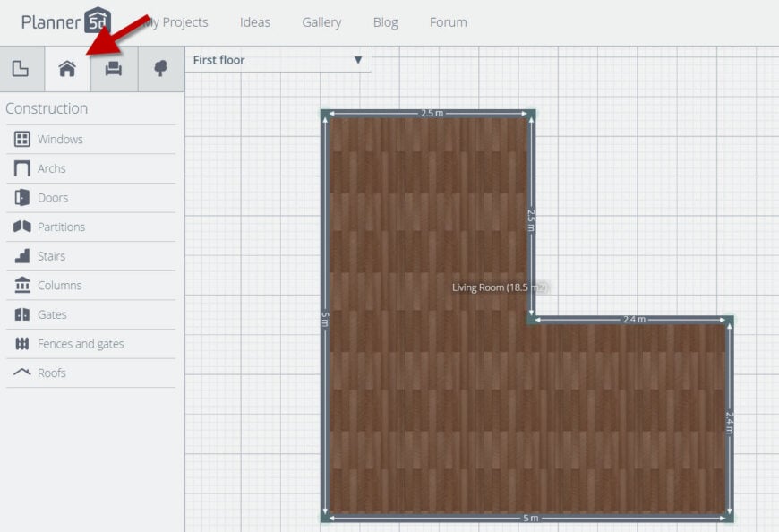The width and height of the screenshot is (779, 532).
Task: Click the vertical 2.5 m inner wall dimension
Action: (x=531, y=220)
